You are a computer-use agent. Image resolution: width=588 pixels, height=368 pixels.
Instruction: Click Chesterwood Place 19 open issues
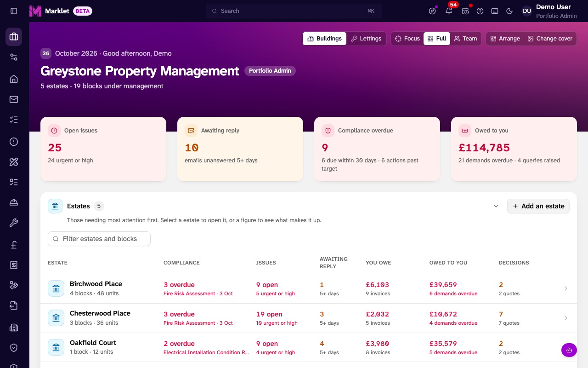tap(269, 314)
